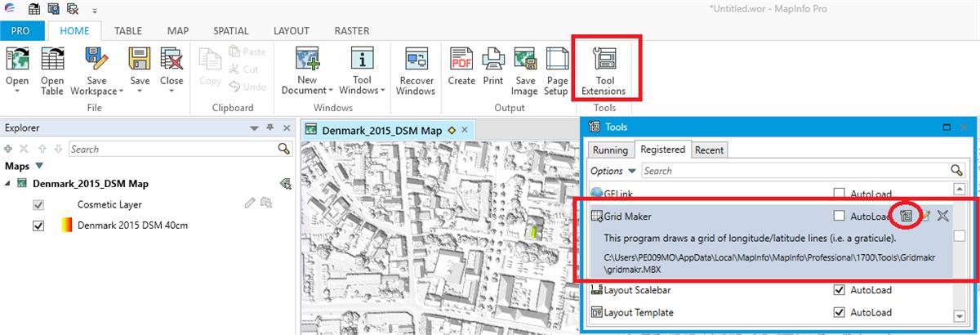Screen dimensions: 980x335
Task: Collapse the Denmark_2015_DSM Map tree node
Action: click(8, 183)
